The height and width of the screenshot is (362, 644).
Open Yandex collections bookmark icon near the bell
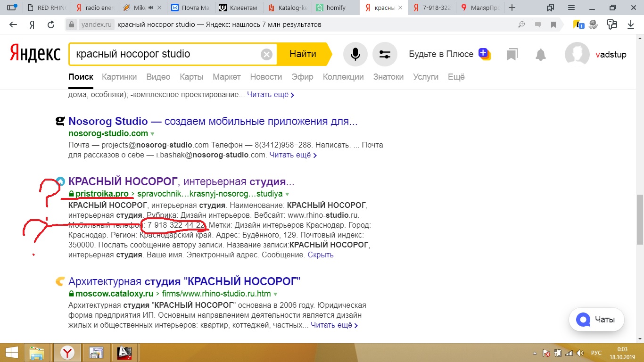(x=512, y=55)
